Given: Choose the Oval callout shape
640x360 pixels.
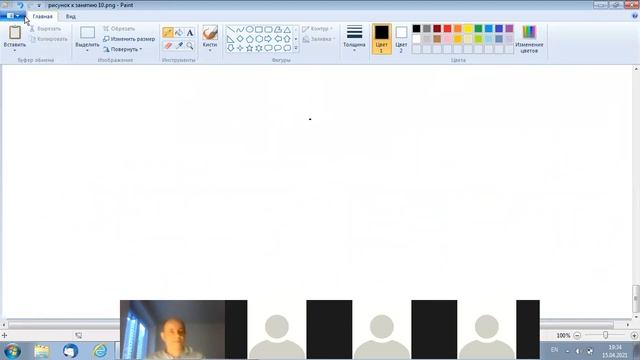Looking at the screenshot, I should click(278, 48).
